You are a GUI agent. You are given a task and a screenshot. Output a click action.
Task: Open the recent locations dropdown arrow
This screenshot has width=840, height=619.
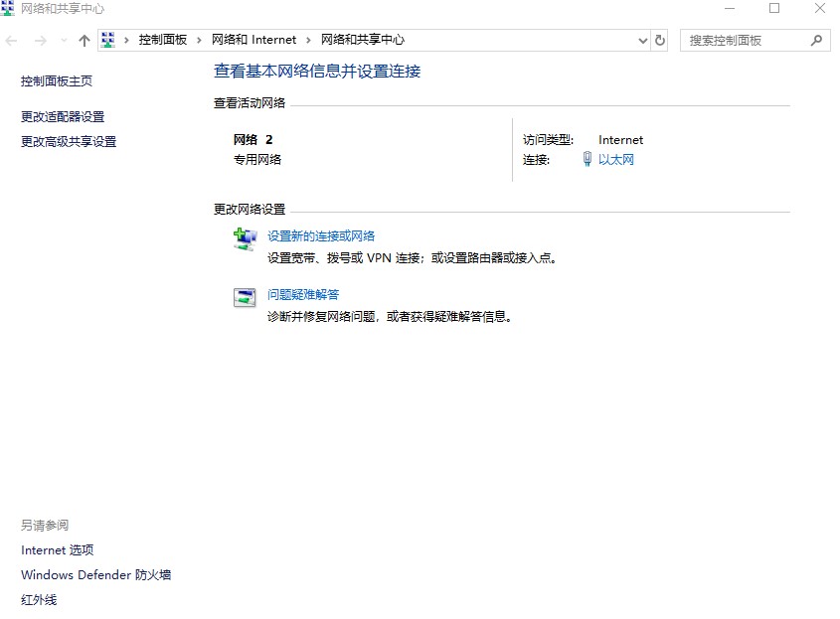(65, 40)
